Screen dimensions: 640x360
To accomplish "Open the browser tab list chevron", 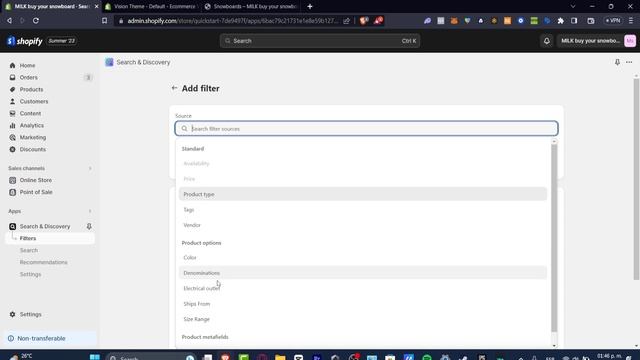I will point(573,7).
